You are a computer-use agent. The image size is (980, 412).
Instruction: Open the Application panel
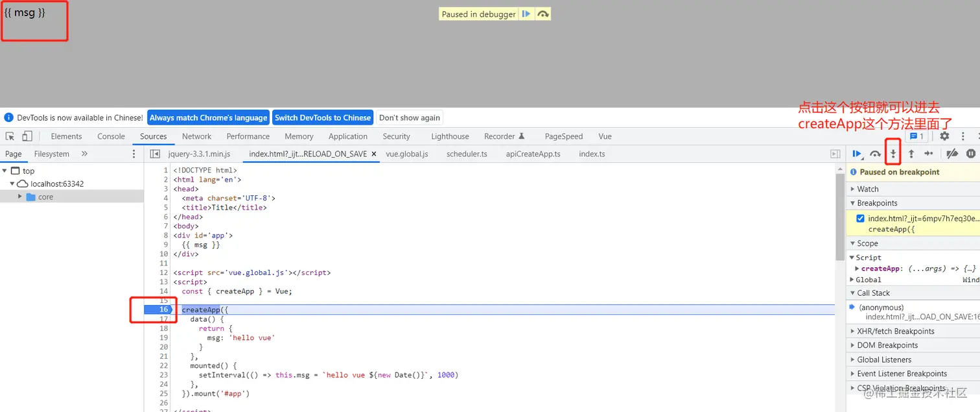click(x=348, y=136)
